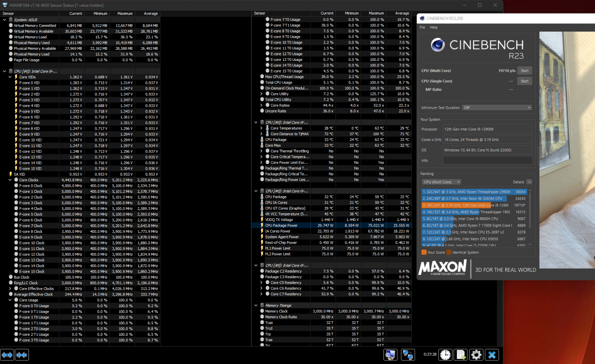Select the orange 12th Gen Intel i9-12900 ranking bar
This screenshot has height=364, width=595.
(475, 205)
